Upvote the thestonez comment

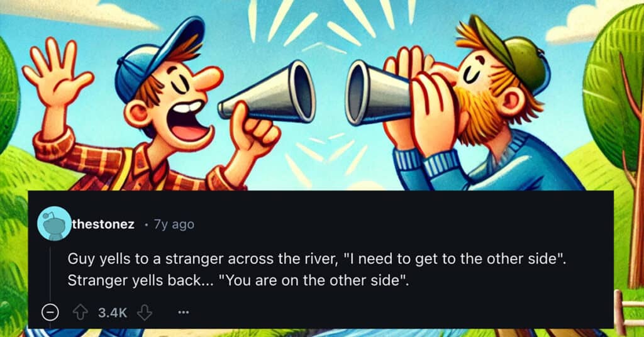point(80,313)
